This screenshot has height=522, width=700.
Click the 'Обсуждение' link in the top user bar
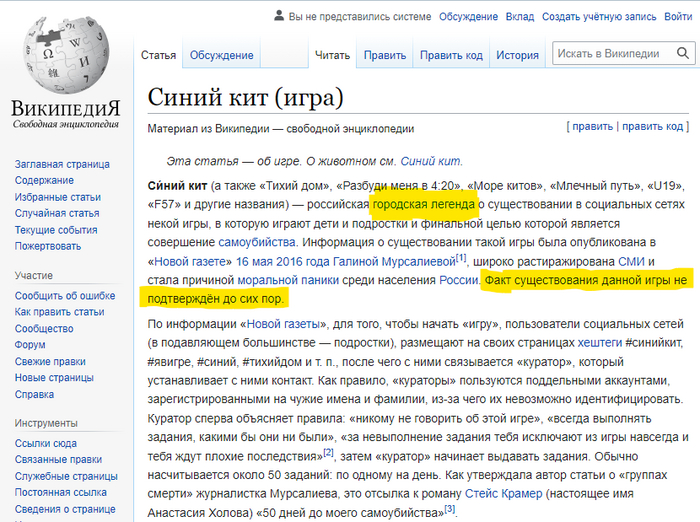[x=468, y=17]
